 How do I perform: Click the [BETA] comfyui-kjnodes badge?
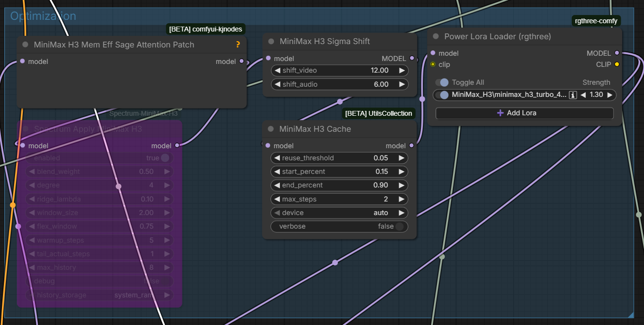point(205,29)
